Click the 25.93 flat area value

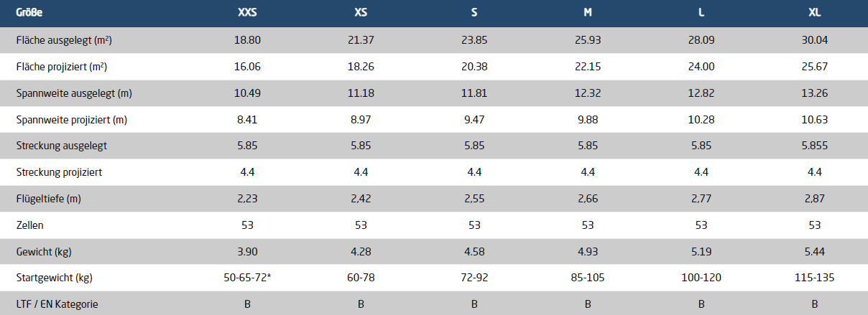point(588,41)
